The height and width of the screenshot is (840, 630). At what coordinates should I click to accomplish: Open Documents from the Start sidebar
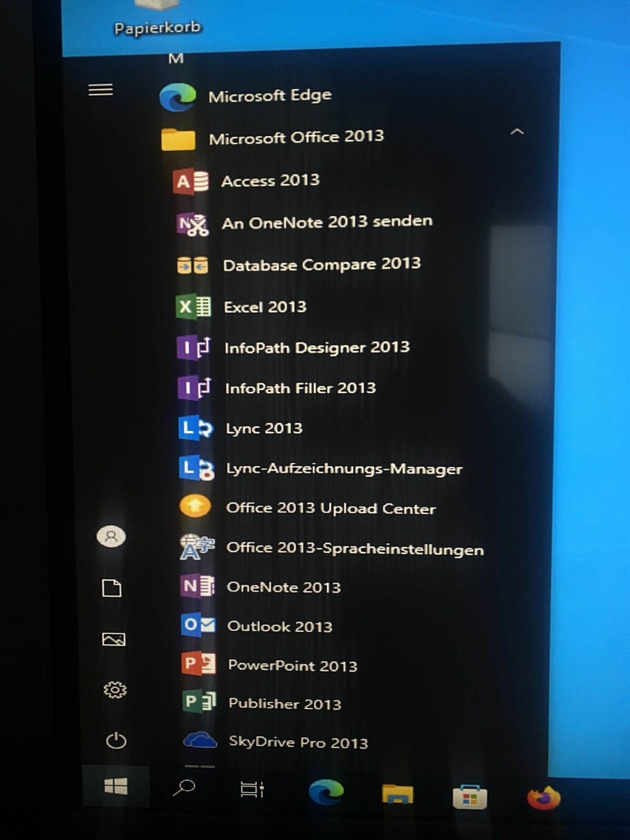tap(111, 588)
